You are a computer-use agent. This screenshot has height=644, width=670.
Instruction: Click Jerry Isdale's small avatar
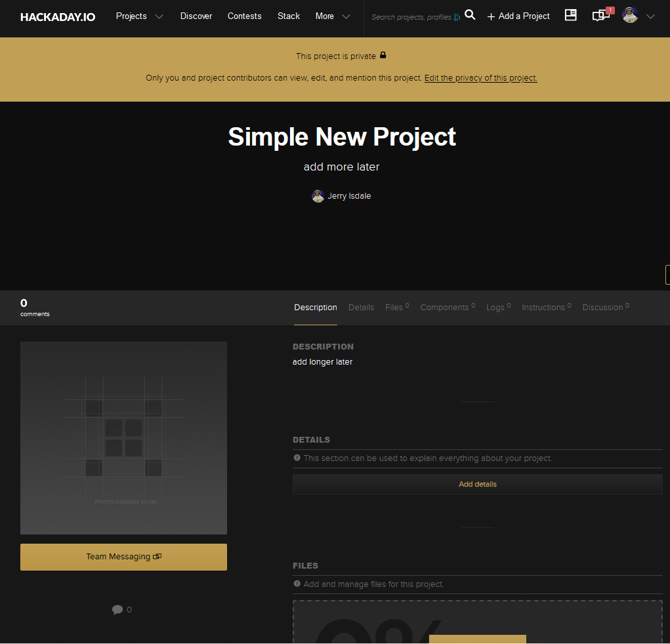click(x=318, y=196)
